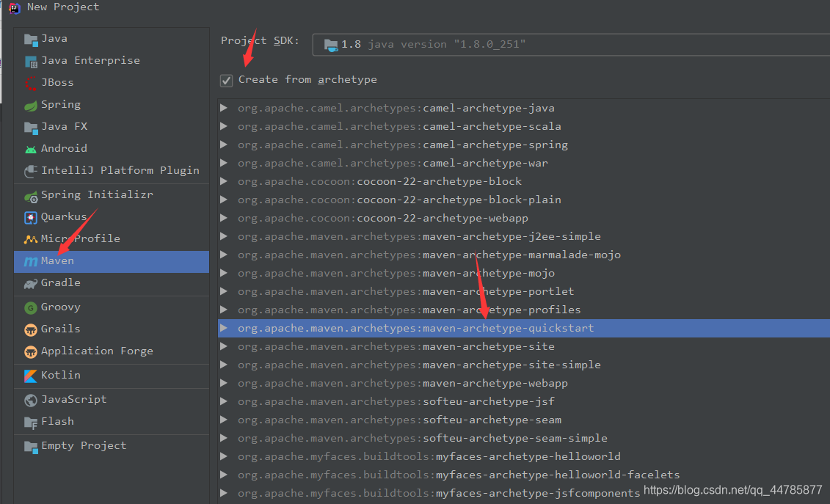Expand camel-archetype-java node
This screenshot has width=830, height=504.
tap(224, 108)
